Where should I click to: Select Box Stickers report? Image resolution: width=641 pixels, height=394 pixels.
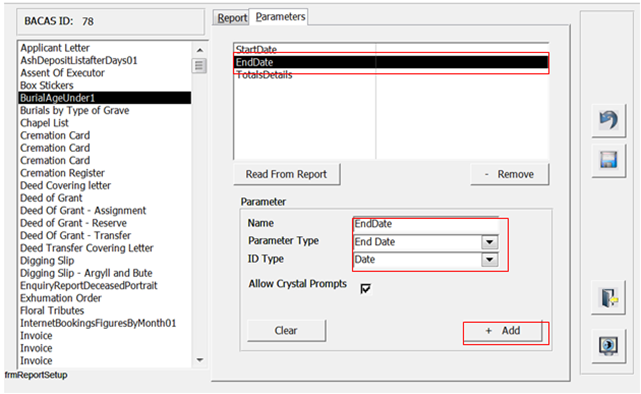(x=105, y=85)
